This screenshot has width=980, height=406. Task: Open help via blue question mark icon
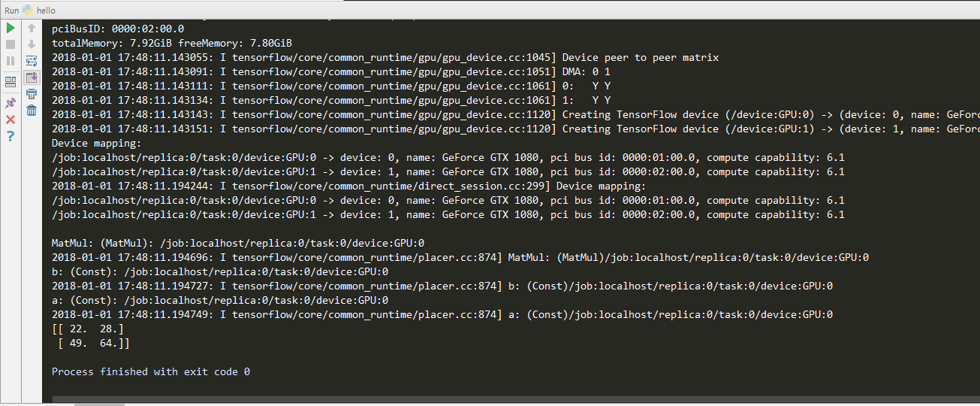click(11, 136)
